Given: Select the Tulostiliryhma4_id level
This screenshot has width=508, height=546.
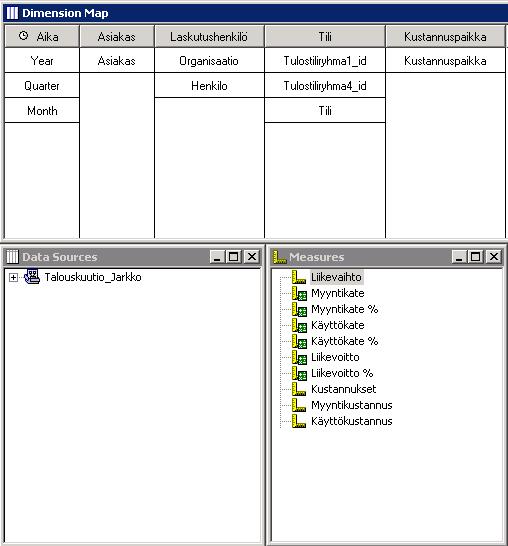Looking at the screenshot, I should pos(325,86).
